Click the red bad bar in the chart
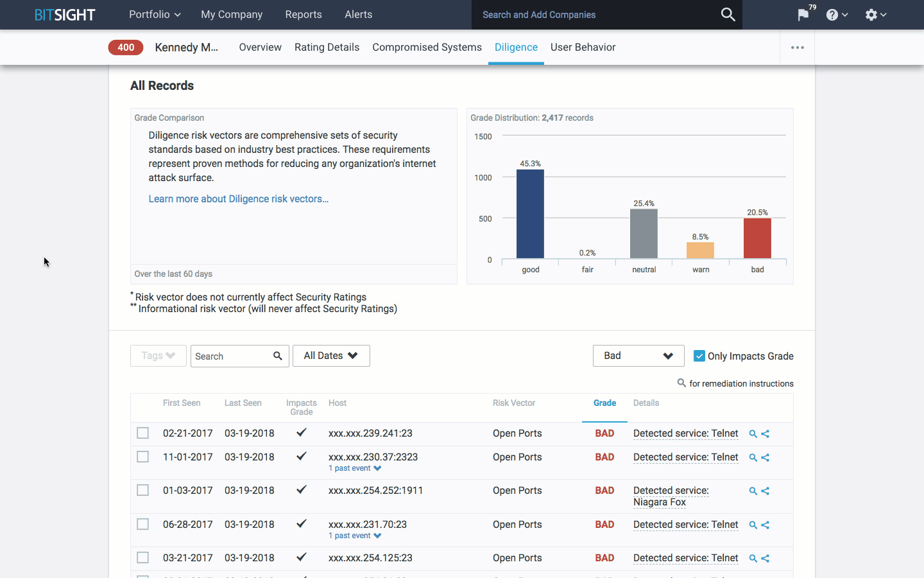Image resolution: width=924 pixels, height=578 pixels. [x=757, y=238]
